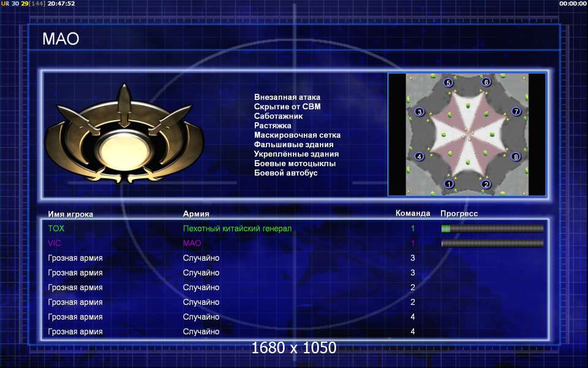Choose start position 4 map marker
The image size is (588, 368).
click(x=420, y=156)
